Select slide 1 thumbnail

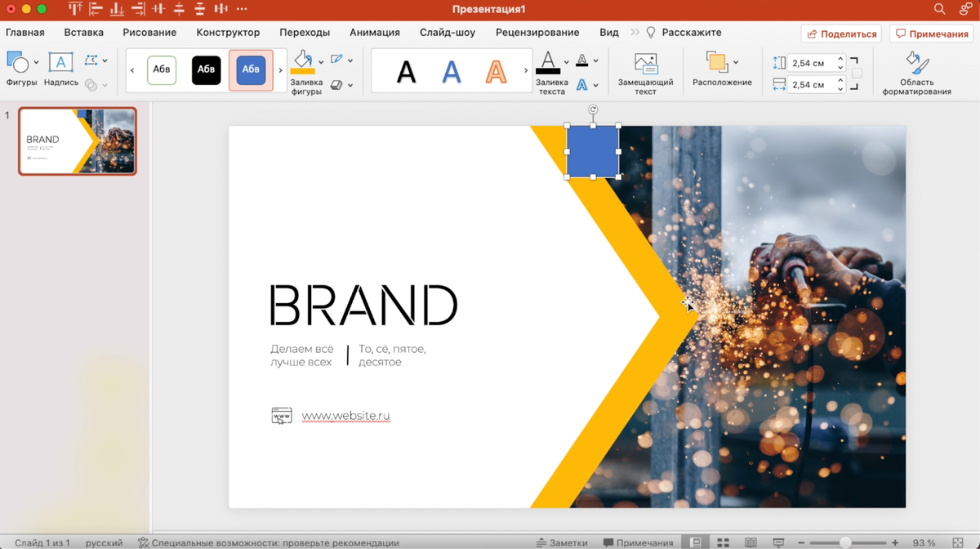click(78, 141)
